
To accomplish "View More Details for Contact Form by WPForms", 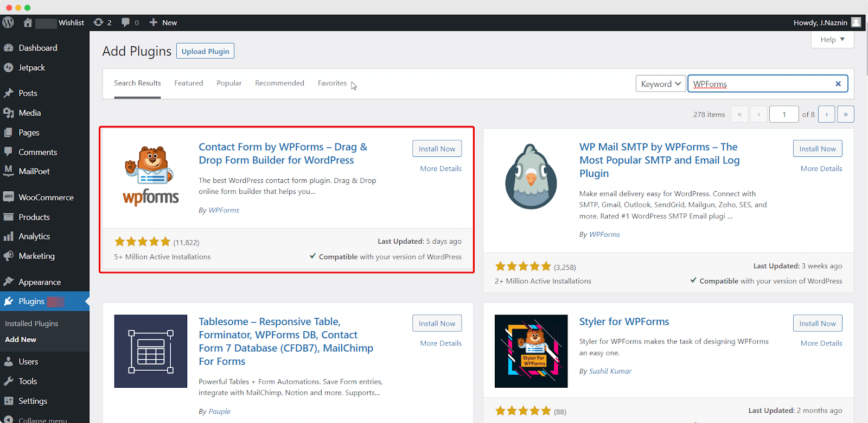I will pyautogui.click(x=441, y=168).
